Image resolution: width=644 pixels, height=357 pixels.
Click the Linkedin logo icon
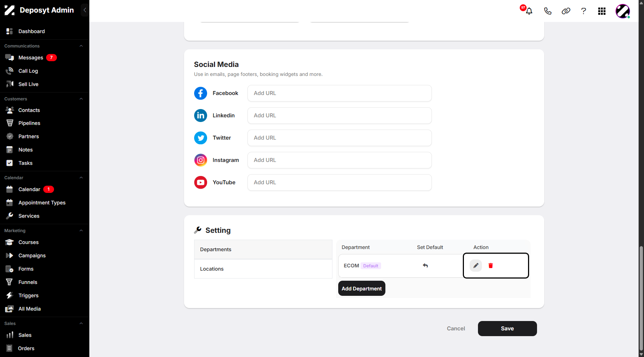[201, 116]
